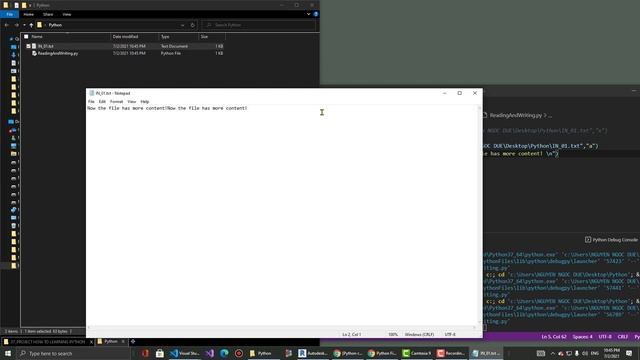
Task: Switch to View ribbon tab in File Explorer
Action: click(67, 14)
